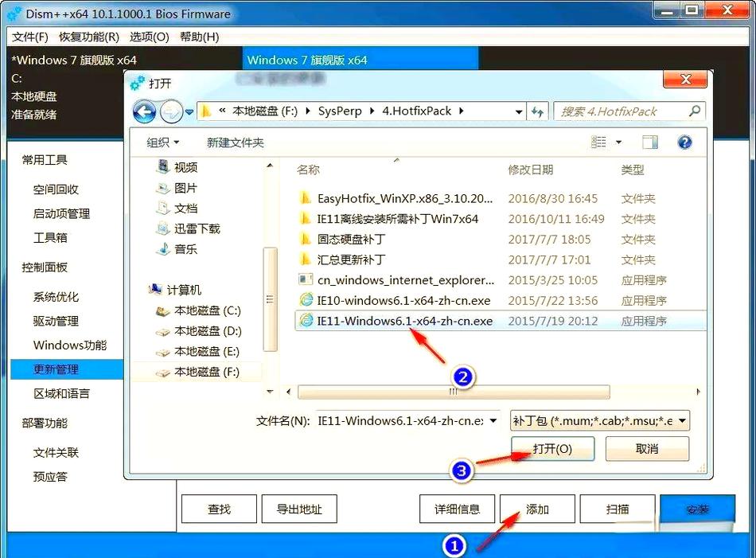Toggle the preview pane icon
This screenshot has width=756, height=558.
point(650,142)
